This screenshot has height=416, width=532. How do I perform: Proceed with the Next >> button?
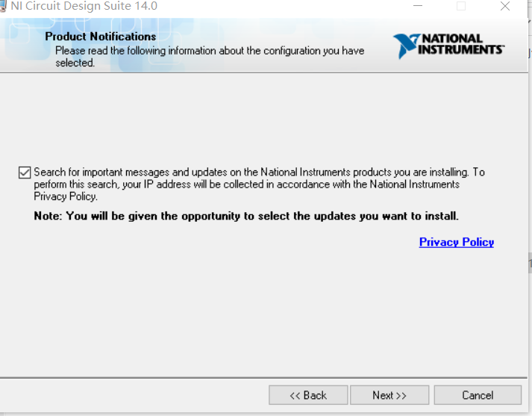tap(389, 395)
